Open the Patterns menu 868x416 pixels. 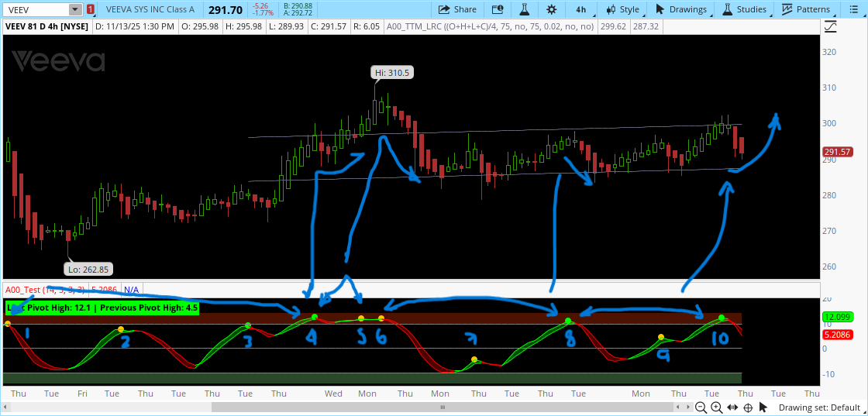[806, 9]
